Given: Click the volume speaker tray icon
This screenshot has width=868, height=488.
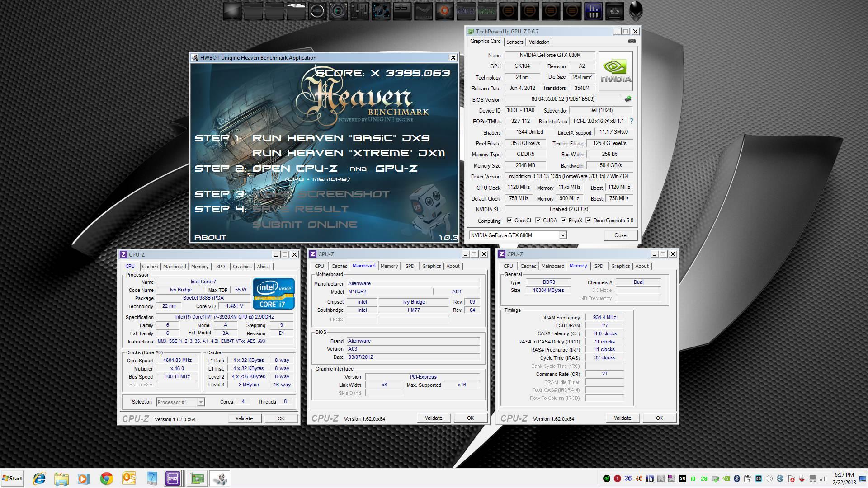Looking at the screenshot, I should pyautogui.click(x=769, y=479).
